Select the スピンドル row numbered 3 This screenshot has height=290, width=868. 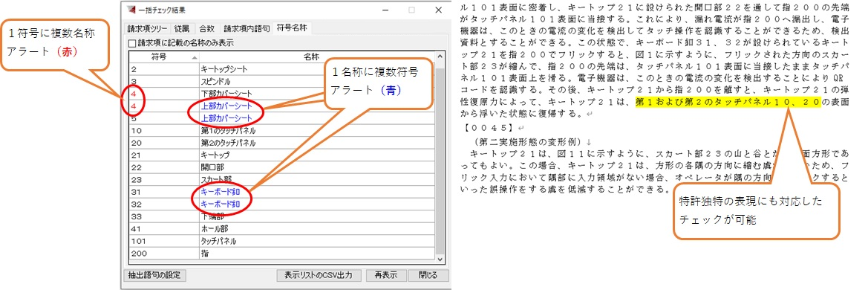point(282,81)
